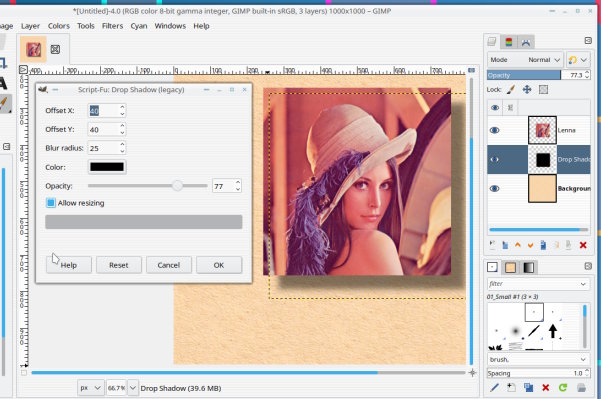
Task: Click the brush list vertical scrollbar
Action: tap(585, 326)
